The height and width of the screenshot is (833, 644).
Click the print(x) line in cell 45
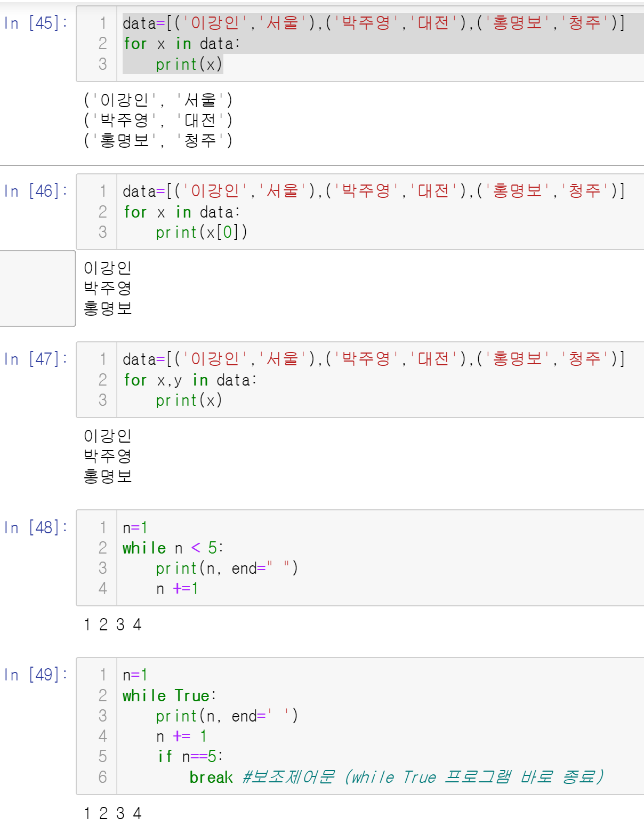pyautogui.click(x=189, y=65)
